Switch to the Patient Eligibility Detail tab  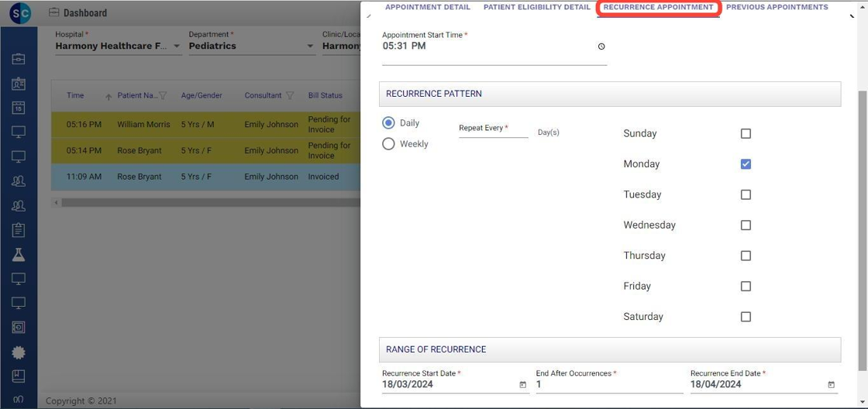(x=537, y=7)
